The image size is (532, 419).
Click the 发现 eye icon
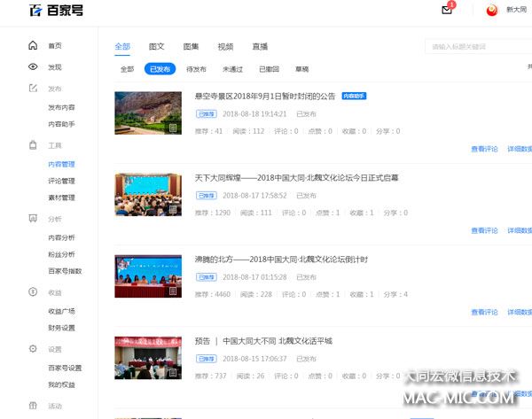click(x=33, y=66)
